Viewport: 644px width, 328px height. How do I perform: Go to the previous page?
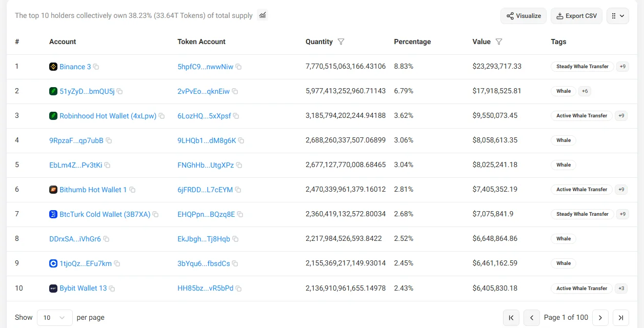pos(532,318)
